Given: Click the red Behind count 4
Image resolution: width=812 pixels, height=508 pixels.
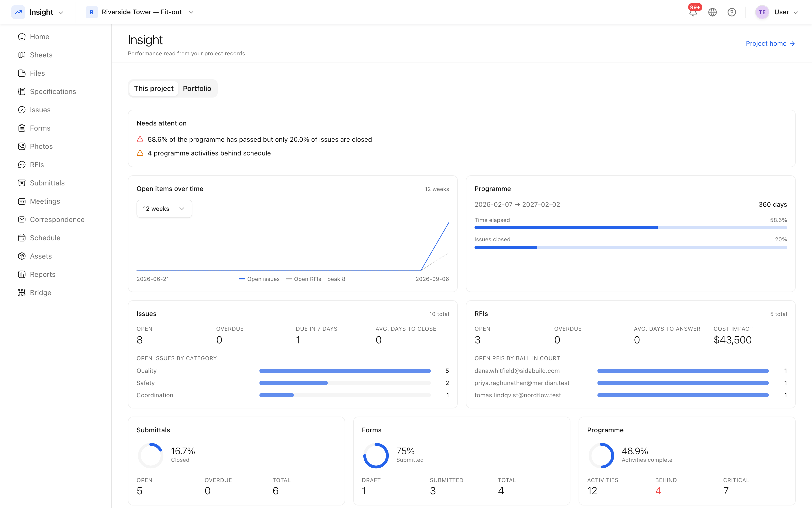Looking at the screenshot, I should [658, 491].
